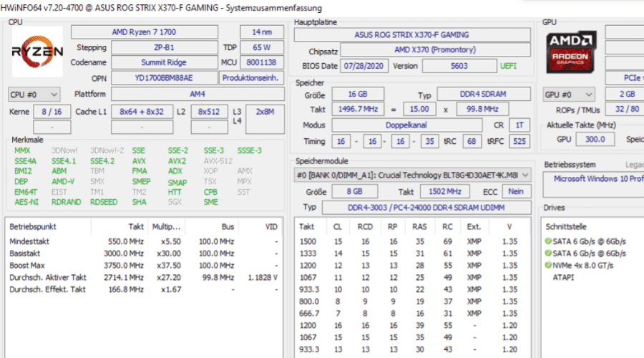Select the 1500 MHz XMP timing row

[412, 241]
